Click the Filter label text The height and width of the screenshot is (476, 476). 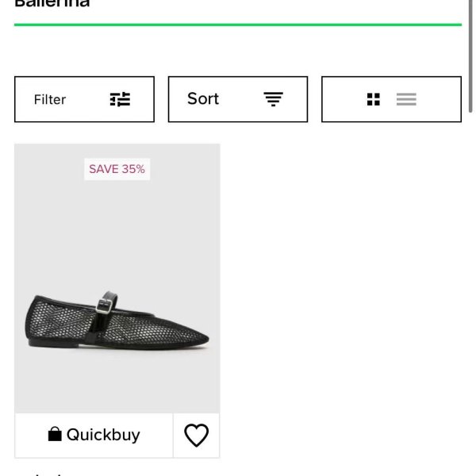click(50, 99)
